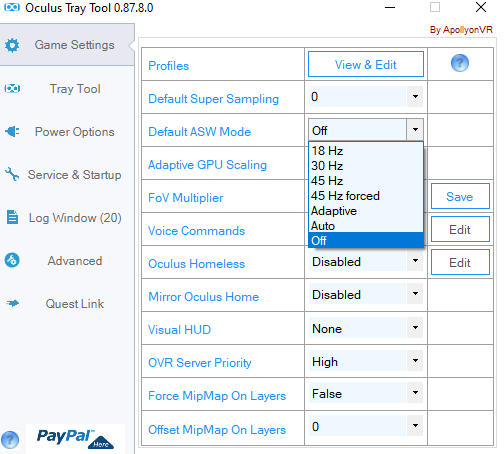Click the Adaptive GPU Scaling label

click(x=207, y=165)
